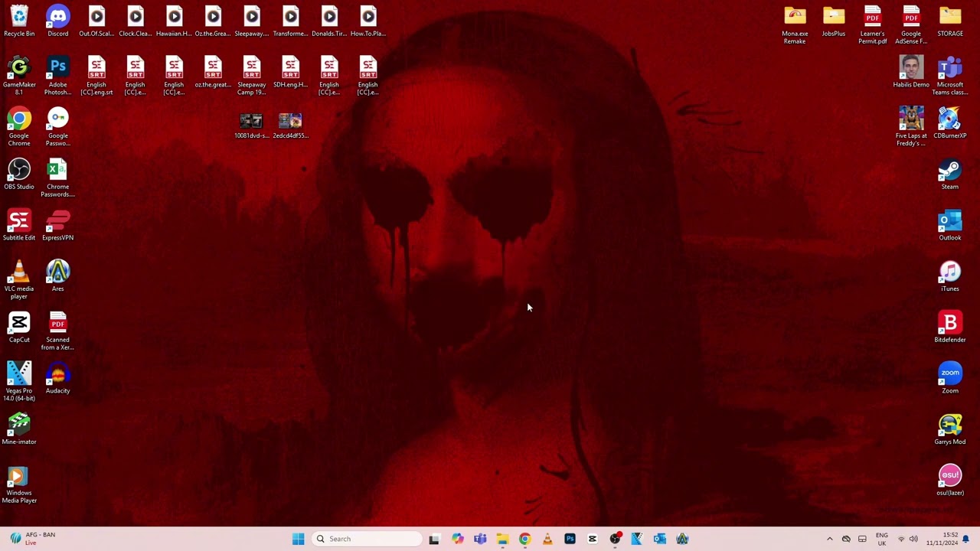Select the Windows Media Player desktop shortcut
The height and width of the screenshot is (551, 980).
[19, 484]
